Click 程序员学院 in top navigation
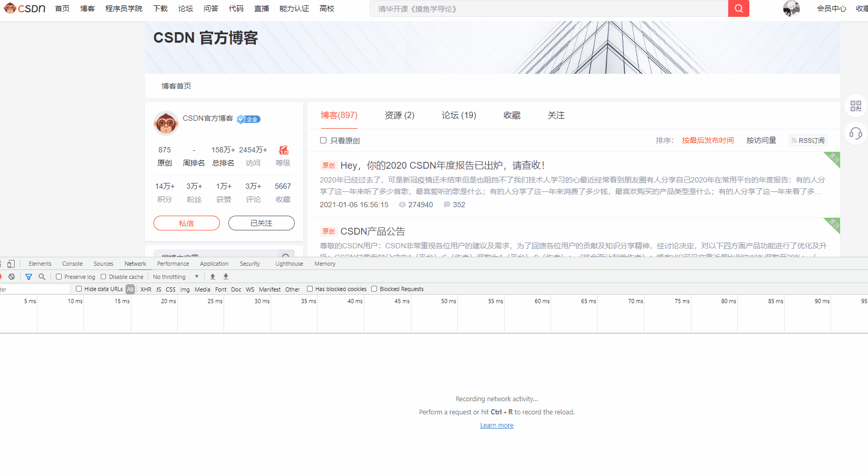This screenshot has width=868, height=474. 124,8
